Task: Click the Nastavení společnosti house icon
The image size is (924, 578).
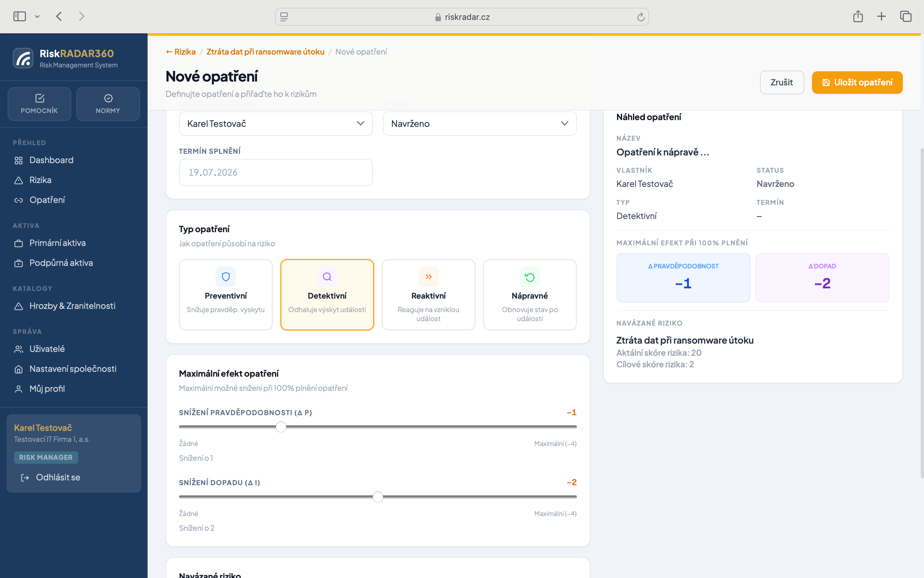Action: point(18,369)
